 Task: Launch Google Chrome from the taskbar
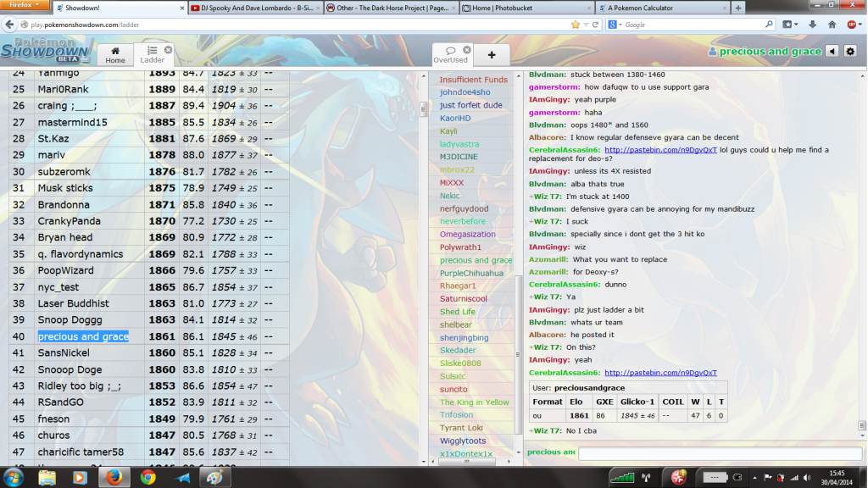click(x=147, y=477)
